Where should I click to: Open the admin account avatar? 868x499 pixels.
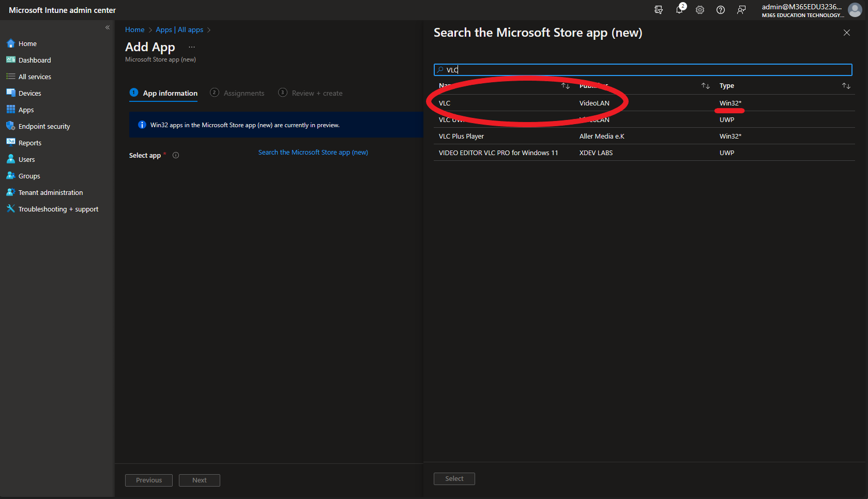(855, 10)
